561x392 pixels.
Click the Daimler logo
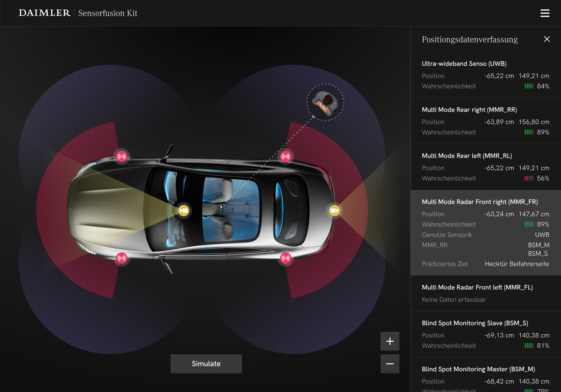44,13
